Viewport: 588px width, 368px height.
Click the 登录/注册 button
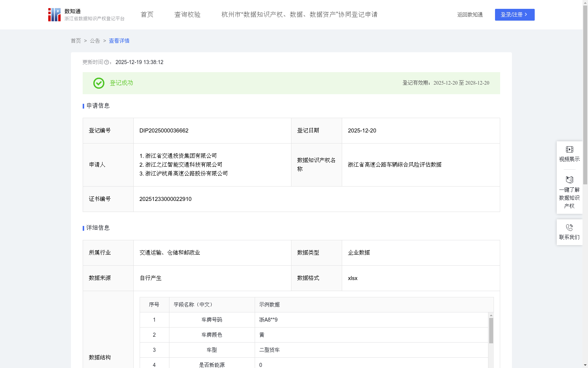(514, 15)
